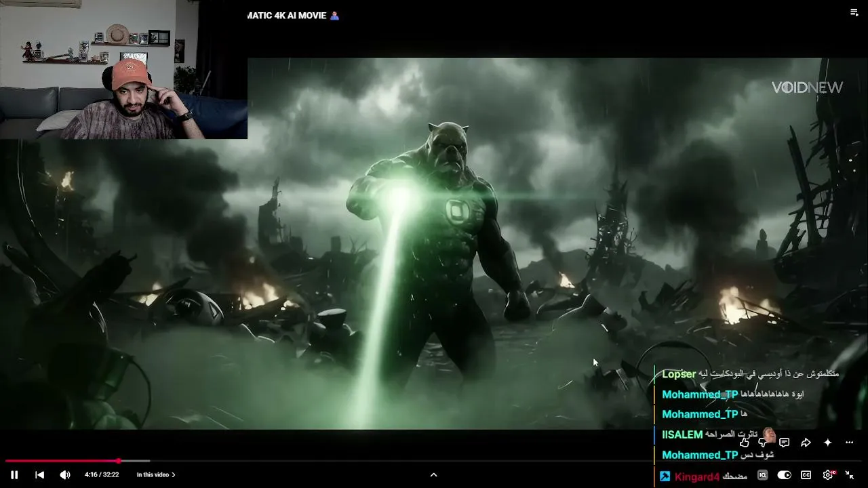Click the IQ extension icon
The height and width of the screenshot is (488, 868).
coord(762,475)
